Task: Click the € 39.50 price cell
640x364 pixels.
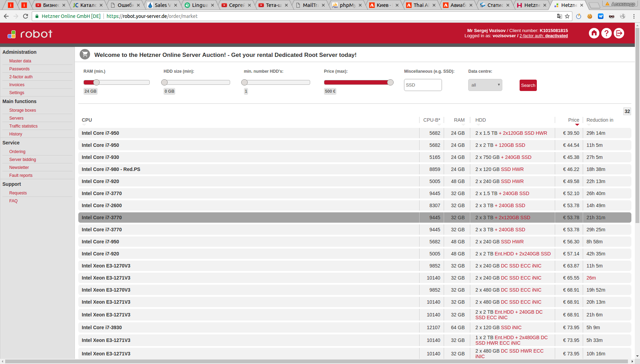Action: click(x=571, y=133)
